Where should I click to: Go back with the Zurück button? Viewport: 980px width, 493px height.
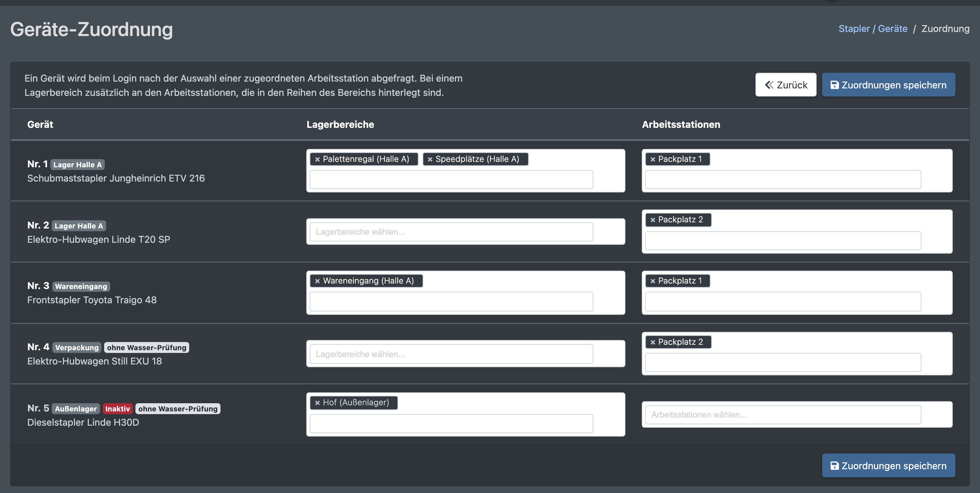point(786,85)
